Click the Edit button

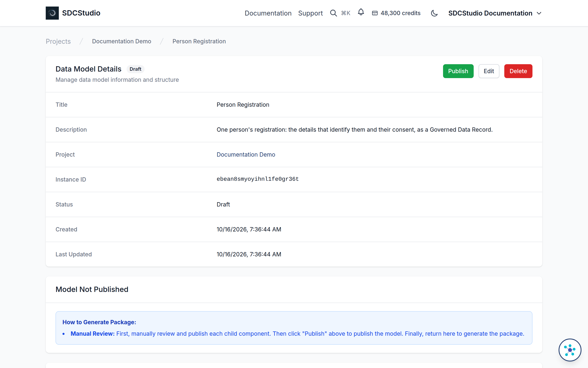[489, 71]
